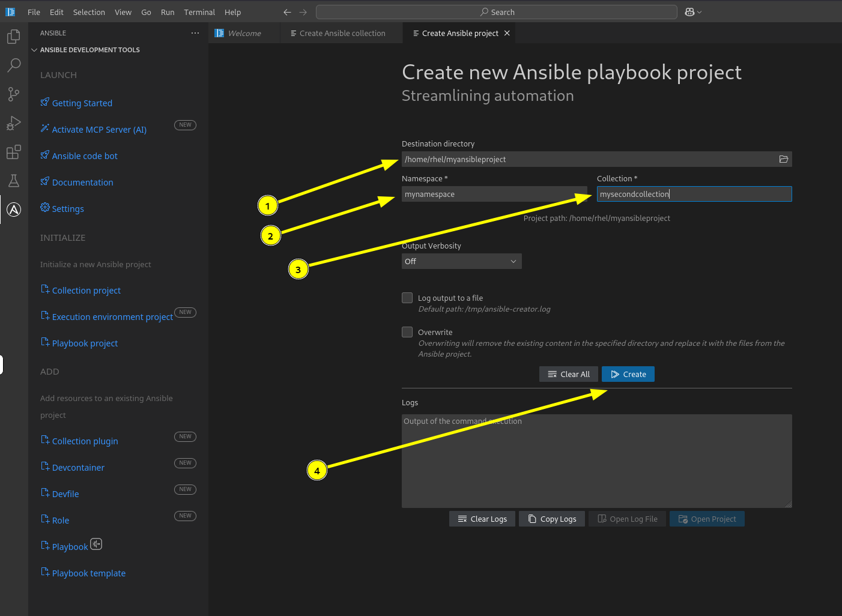The image size is (842, 616).
Task: Open the Getting Started link
Action: 82,103
